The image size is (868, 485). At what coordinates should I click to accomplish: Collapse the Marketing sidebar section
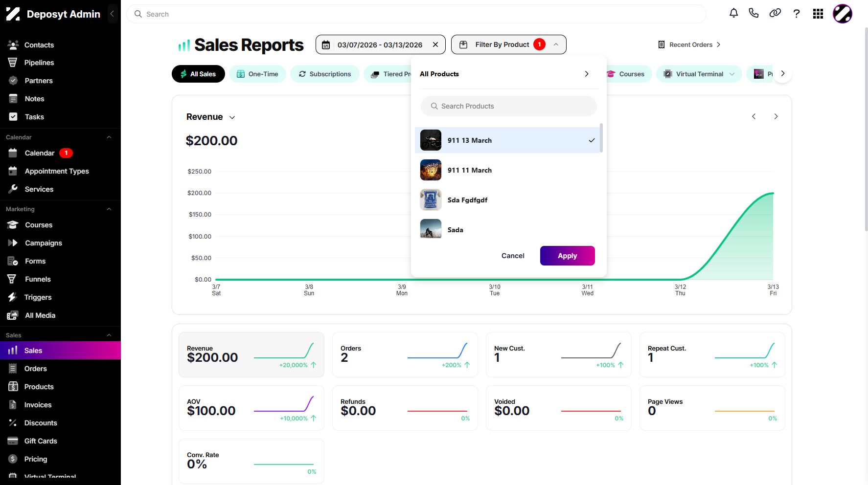(109, 209)
